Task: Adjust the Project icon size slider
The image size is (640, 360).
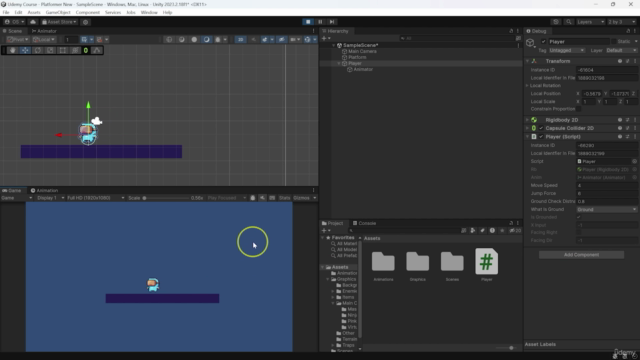Action: (508, 348)
